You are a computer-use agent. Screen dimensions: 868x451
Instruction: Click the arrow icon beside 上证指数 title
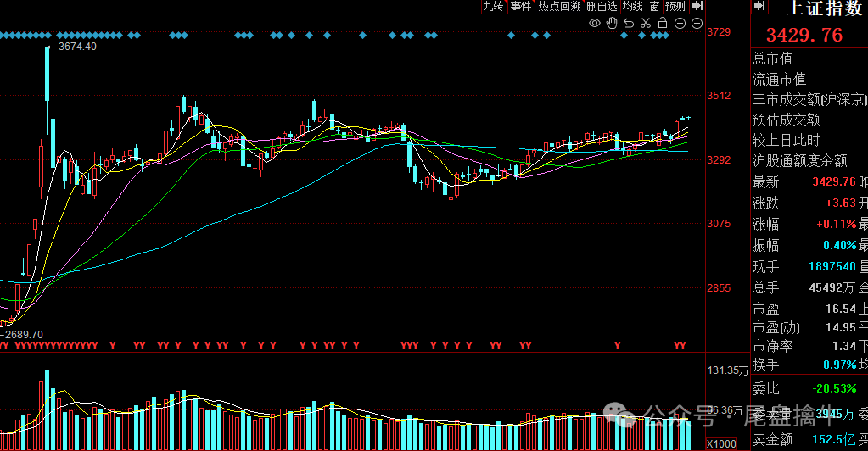point(759,6)
